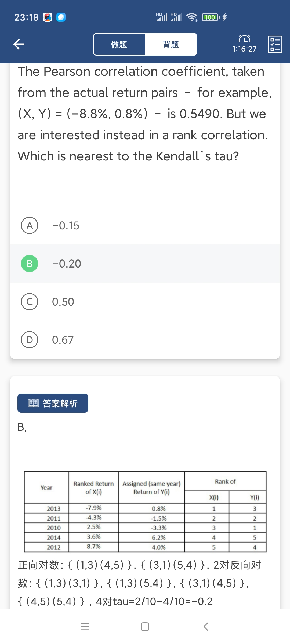Screen dimensions: 290x644
Task: Select the green B option circle
Action: point(30,264)
